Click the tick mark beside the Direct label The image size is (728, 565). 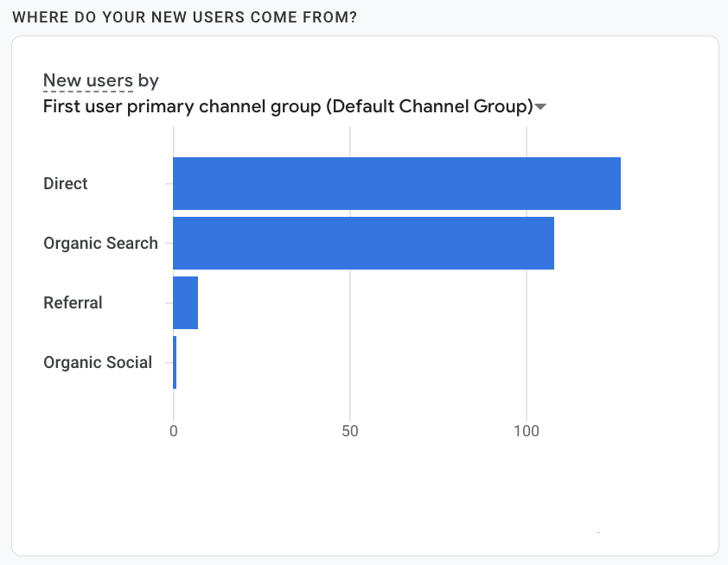point(169,183)
